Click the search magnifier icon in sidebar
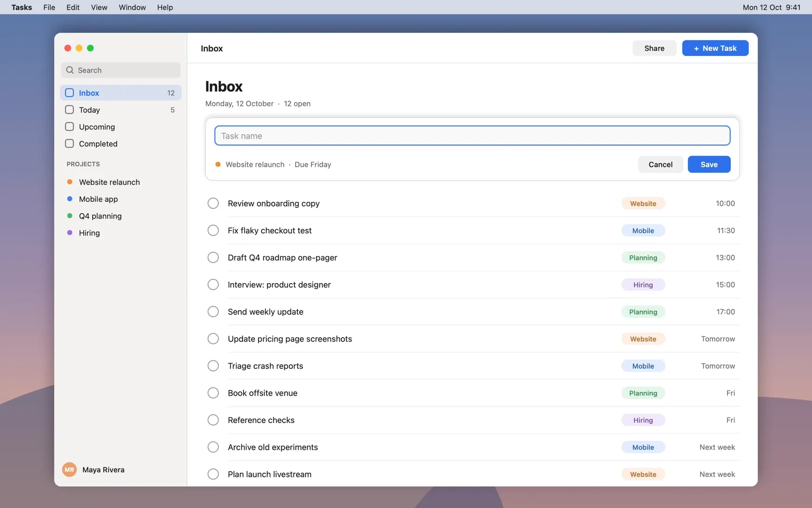This screenshot has width=812, height=508. [70, 70]
